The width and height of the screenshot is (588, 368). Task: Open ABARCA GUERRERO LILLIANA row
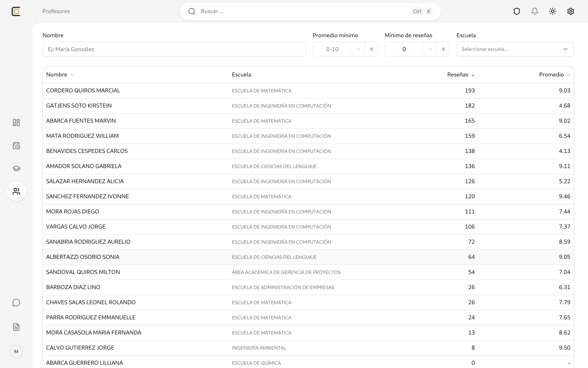308,362
